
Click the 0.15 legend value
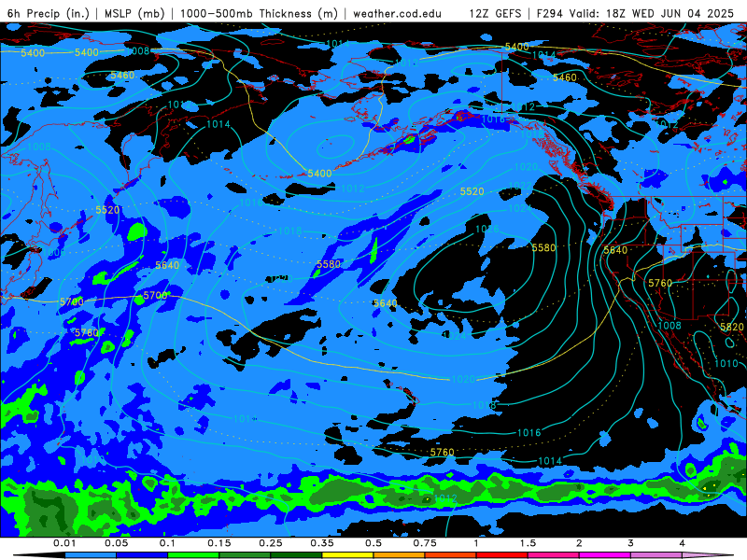tap(219, 543)
